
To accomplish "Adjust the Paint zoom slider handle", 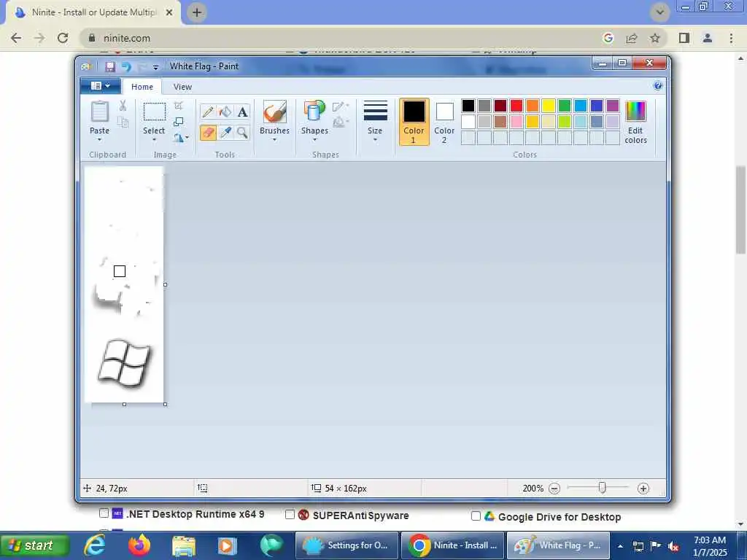I will click(x=602, y=488).
